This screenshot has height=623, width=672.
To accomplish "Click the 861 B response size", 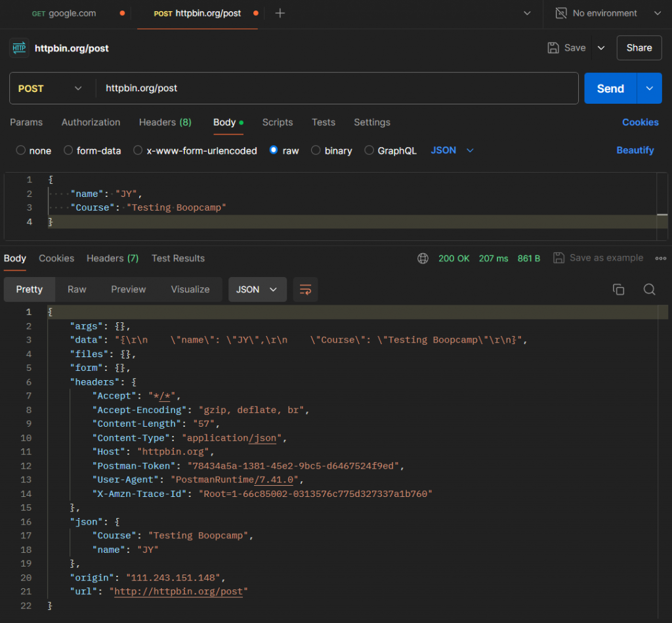I will tap(528, 259).
